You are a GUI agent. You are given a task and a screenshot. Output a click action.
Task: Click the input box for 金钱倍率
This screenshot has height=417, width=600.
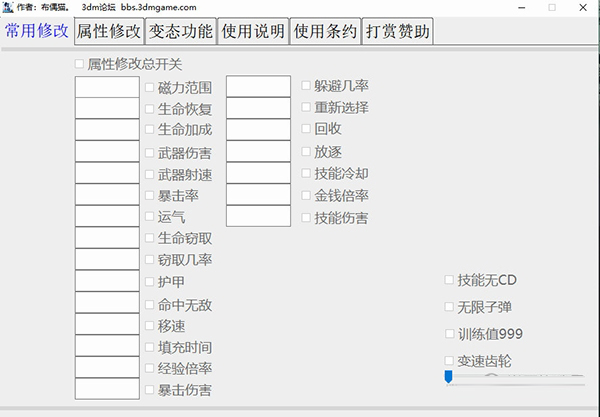pos(258,194)
